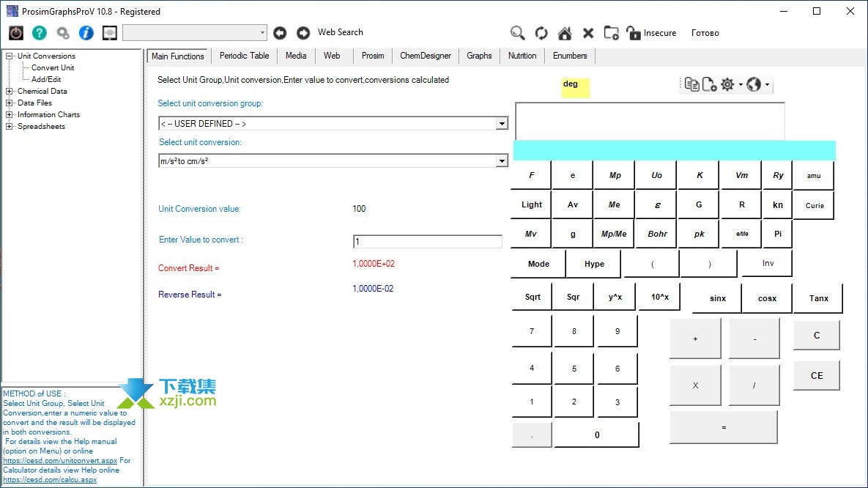Open the globe icon's dropdown arrow

tap(767, 85)
